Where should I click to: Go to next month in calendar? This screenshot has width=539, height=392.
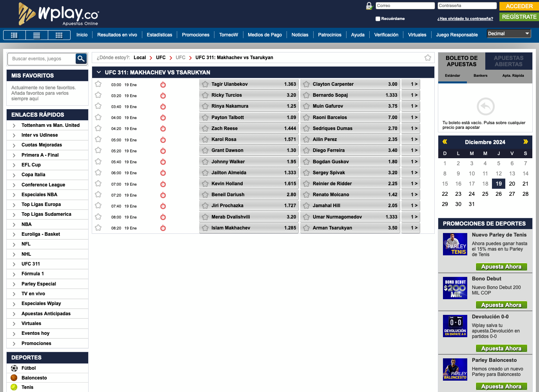525,142
